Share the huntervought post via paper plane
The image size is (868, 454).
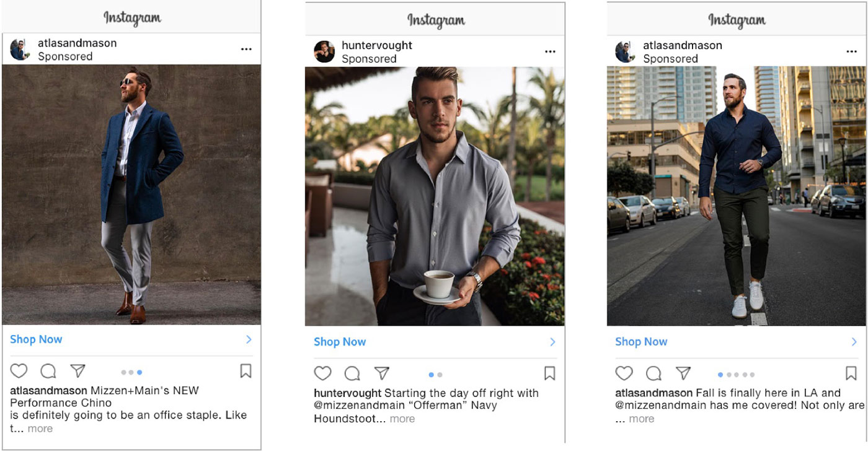point(382,373)
